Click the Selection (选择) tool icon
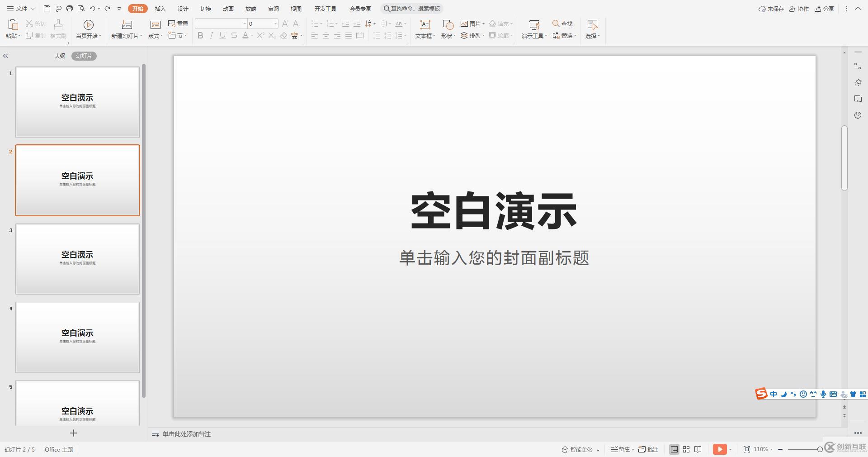Image resolution: width=868 pixels, height=457 pixels. tap(592, 25)
